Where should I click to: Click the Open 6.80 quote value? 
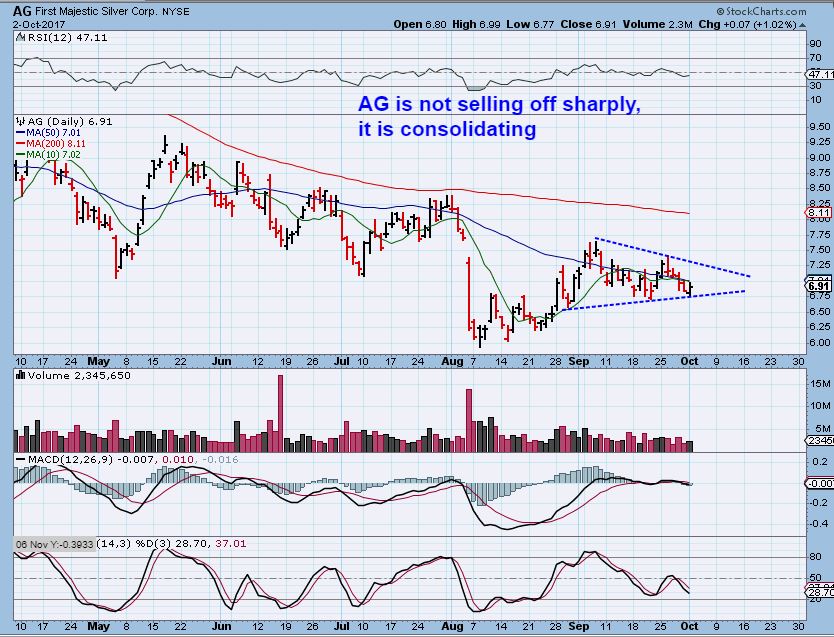[420, 24]
